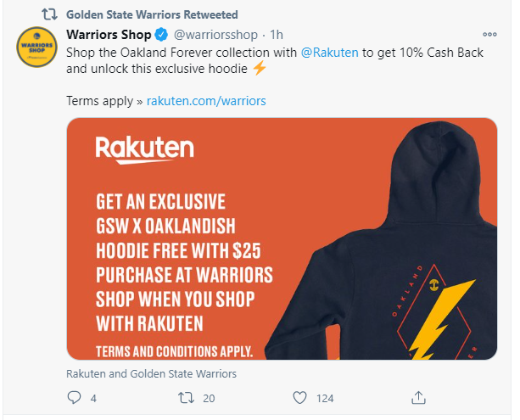Open the Rakuten hoodie promo image
Viewport: 520px width, 420px height.
coord(282,238)
